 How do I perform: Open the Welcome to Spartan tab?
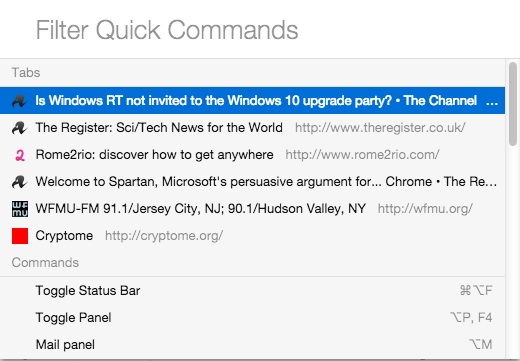click(252, 182)
